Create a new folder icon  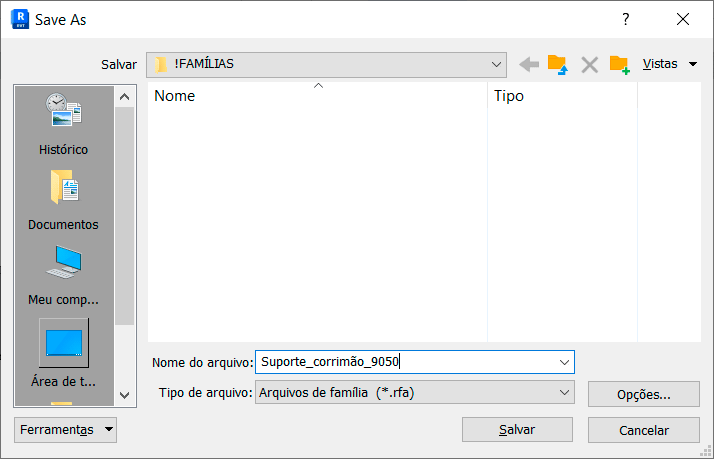pos(619,64)
